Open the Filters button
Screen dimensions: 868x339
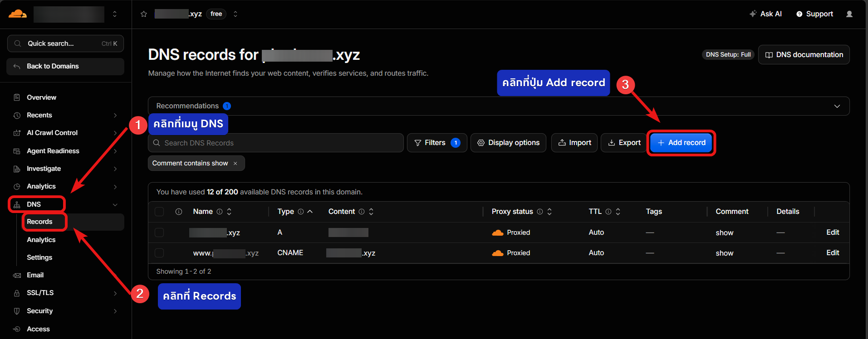point(437,143)
